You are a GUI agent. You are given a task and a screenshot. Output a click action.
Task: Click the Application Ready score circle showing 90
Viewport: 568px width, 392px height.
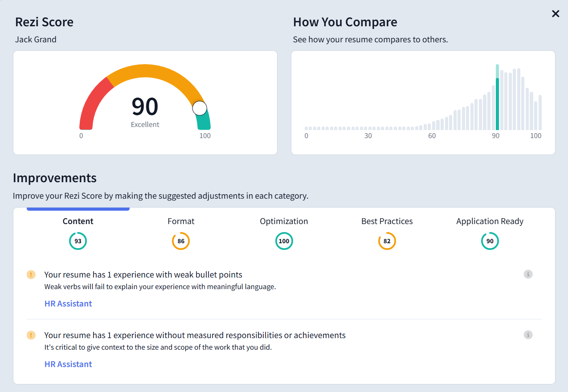(x=490, y=241)
